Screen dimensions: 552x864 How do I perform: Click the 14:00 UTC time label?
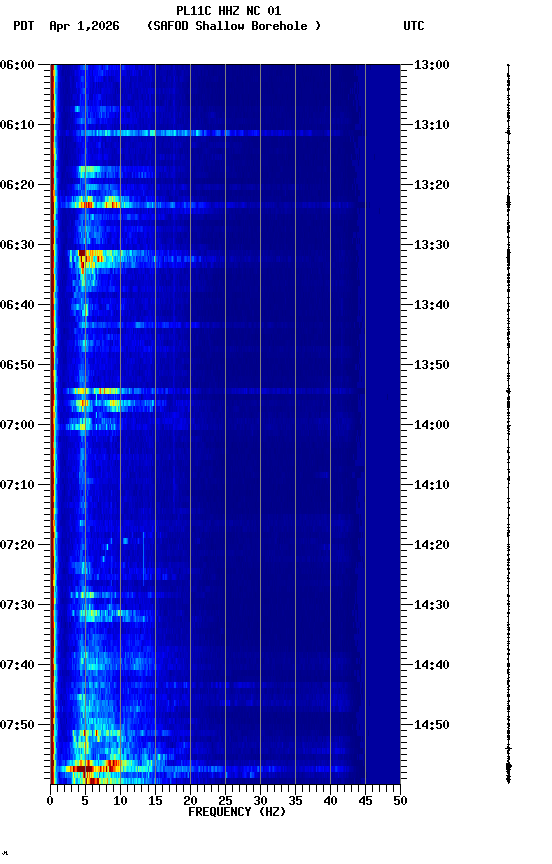(432, 425)
